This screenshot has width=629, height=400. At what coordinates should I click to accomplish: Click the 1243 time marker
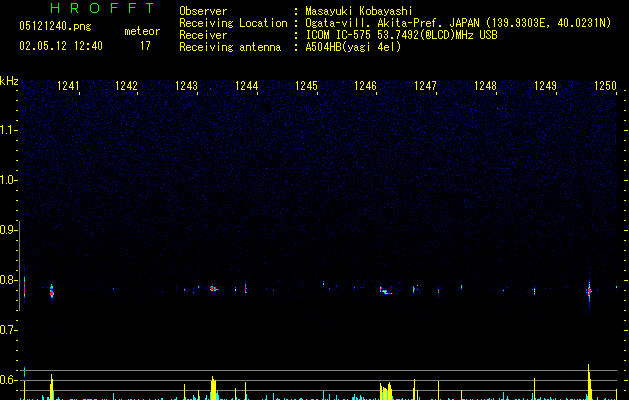click(x=187, y=86)
